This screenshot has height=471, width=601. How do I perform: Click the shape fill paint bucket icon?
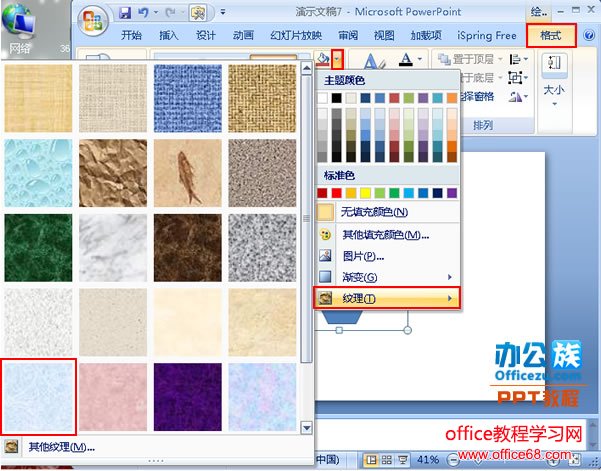(323, 59)
